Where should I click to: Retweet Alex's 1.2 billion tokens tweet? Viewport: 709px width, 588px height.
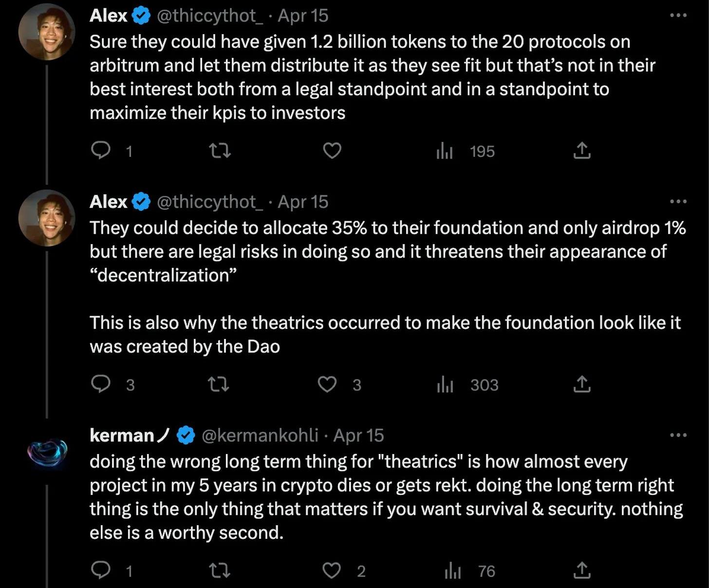pyautogui.click(x=220, y=151)
